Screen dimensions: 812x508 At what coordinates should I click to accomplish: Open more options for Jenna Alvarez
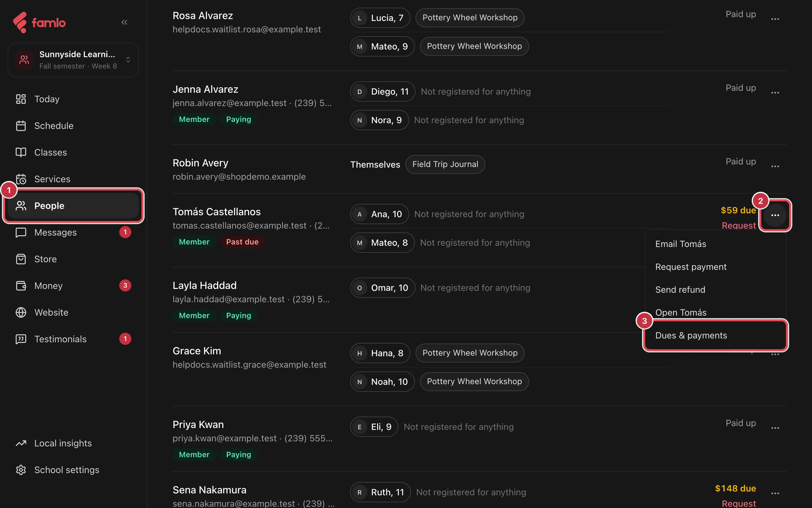tap(775, 93)
